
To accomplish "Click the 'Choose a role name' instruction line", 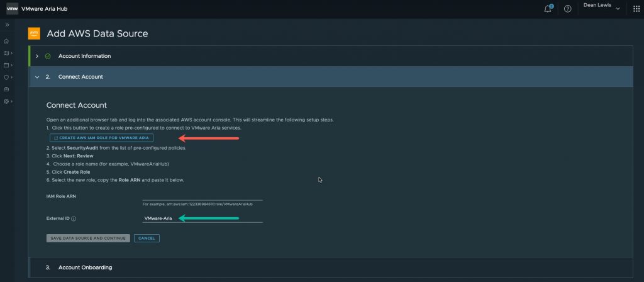I will tap(108, 164).
